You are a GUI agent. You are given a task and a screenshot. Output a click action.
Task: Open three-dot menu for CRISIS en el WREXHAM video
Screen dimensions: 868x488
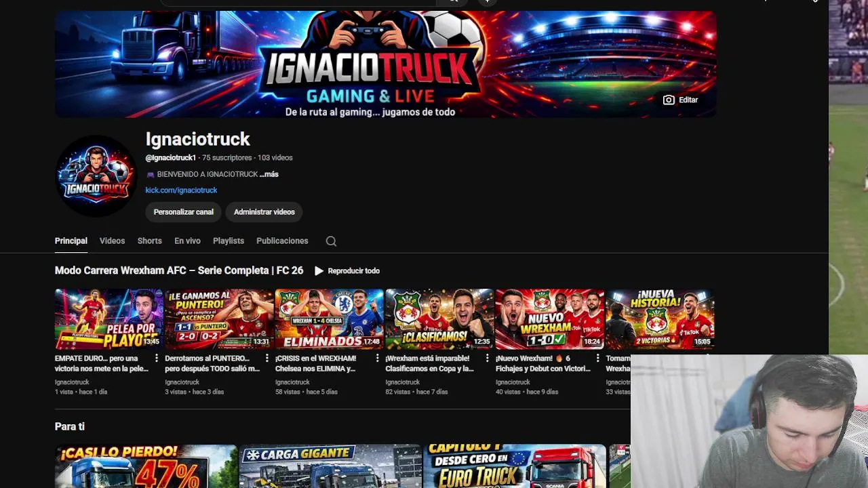(377, 359)
